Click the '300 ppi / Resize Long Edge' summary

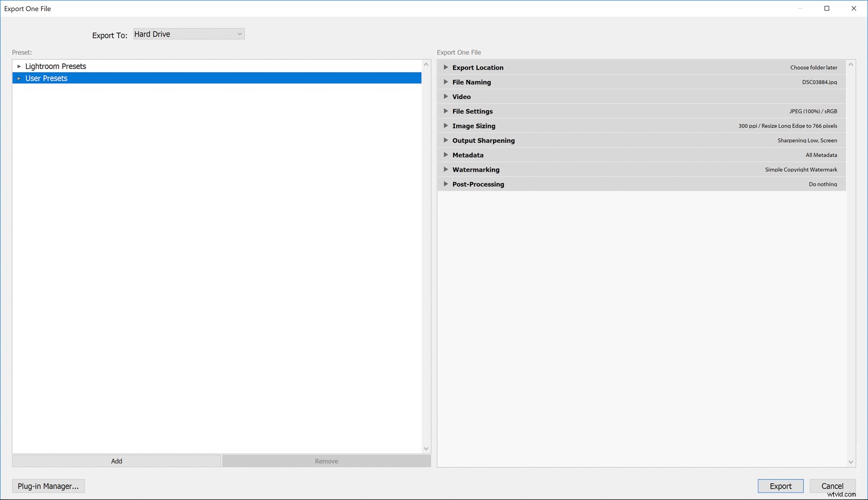(x=788, y=126)
